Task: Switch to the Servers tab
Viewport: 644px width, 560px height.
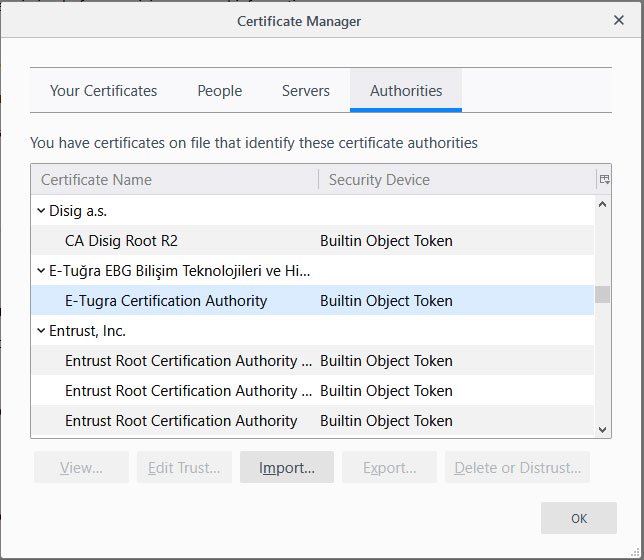Action: 305,91
